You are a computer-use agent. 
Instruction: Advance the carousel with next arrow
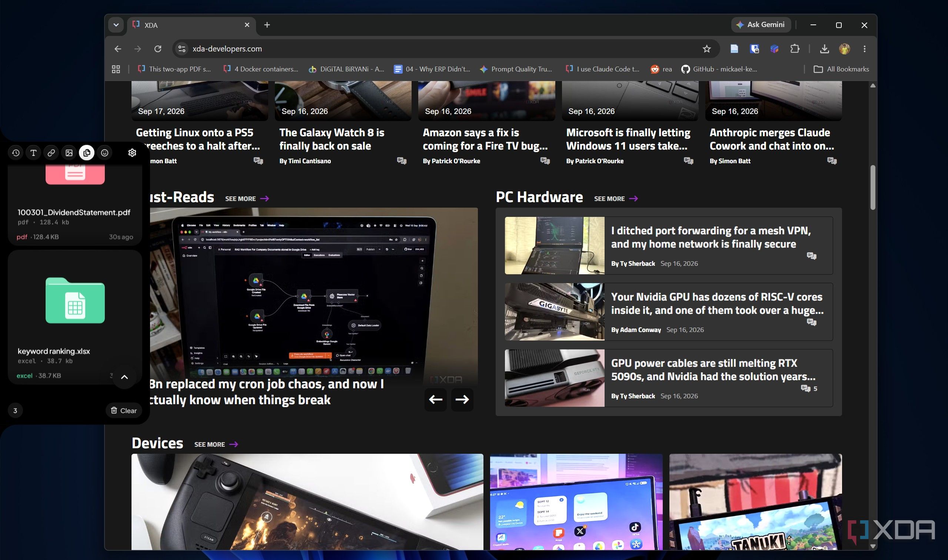[x=462, y=399]
